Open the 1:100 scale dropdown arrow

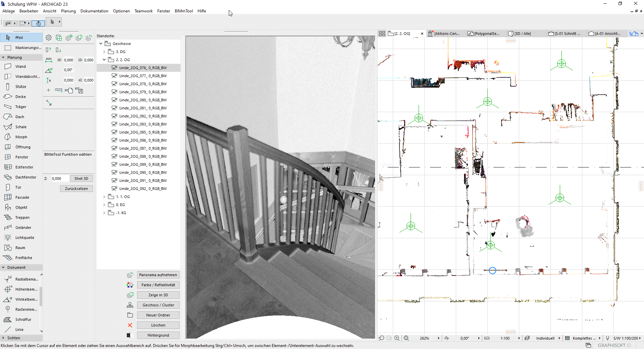click(519, 338)
